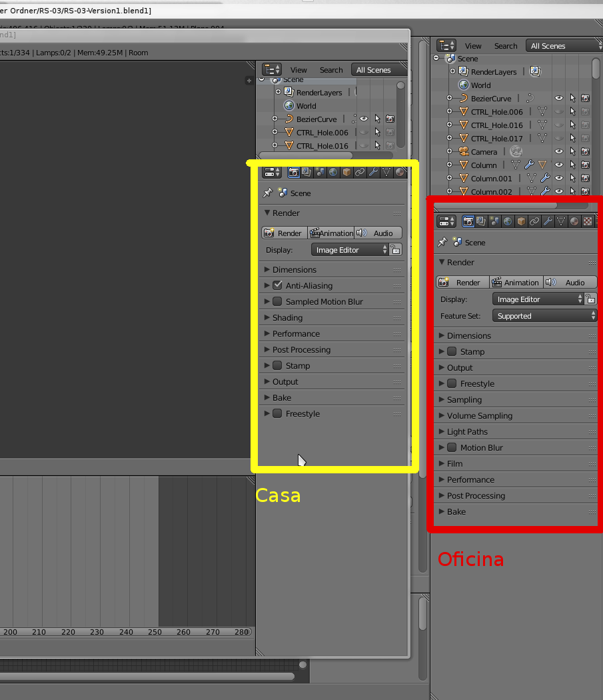The height and width of the screenshot is (700, 603).
Task: Expand Volume Sampling panel in back window
Action: pyautogui.click(x=516, y=415)
